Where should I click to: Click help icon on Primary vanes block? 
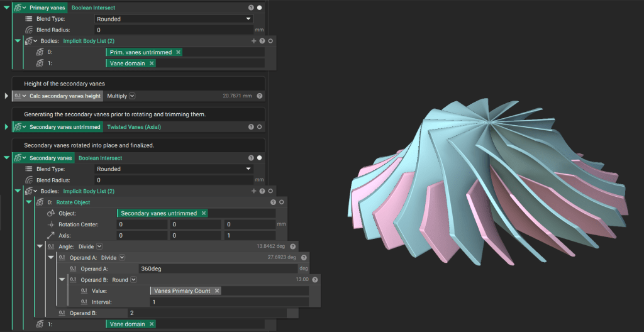(251, 8)
